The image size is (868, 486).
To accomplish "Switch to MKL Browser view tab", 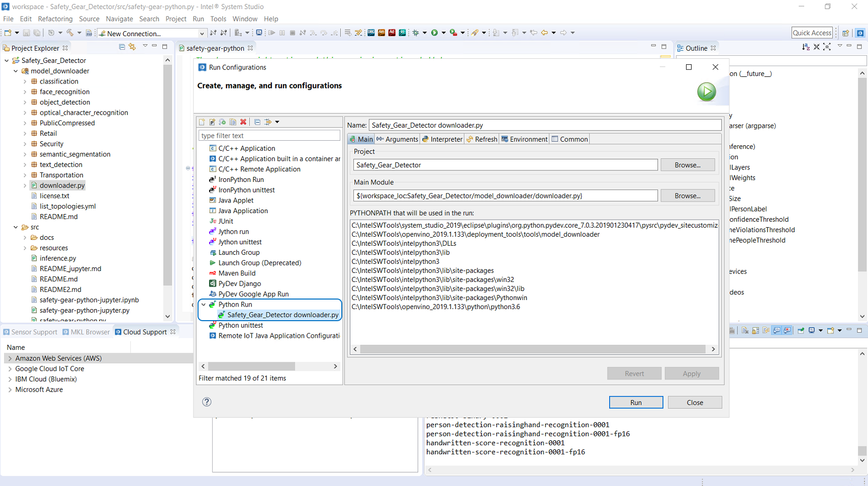I will click(x=86, y=332).
